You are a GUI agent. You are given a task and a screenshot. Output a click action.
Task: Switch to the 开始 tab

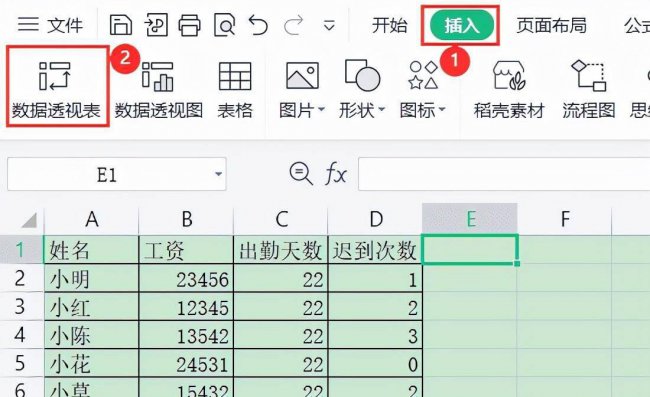(389, 25)
